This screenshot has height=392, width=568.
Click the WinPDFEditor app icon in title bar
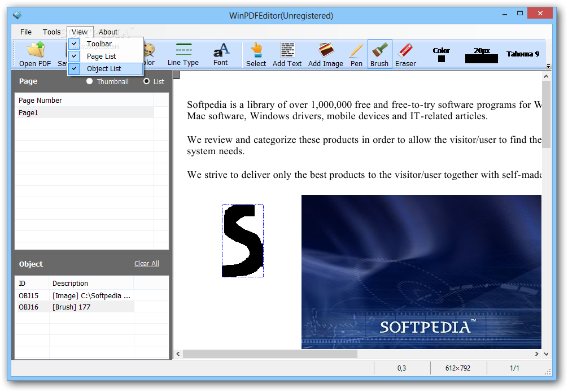tap(17, 15)
